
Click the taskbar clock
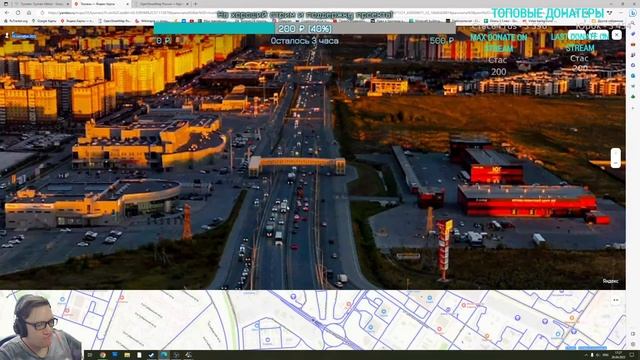click(618, 355)
